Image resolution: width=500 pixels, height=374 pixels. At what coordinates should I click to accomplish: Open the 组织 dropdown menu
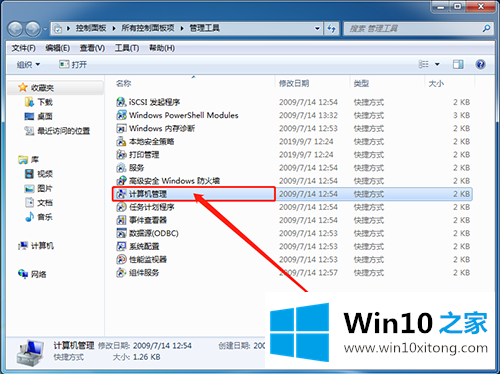click(28, 64)
